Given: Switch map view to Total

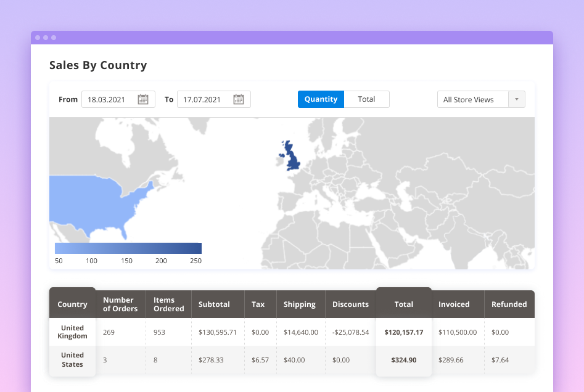Looking at the screenshot, I should click(x=366, y=99).
